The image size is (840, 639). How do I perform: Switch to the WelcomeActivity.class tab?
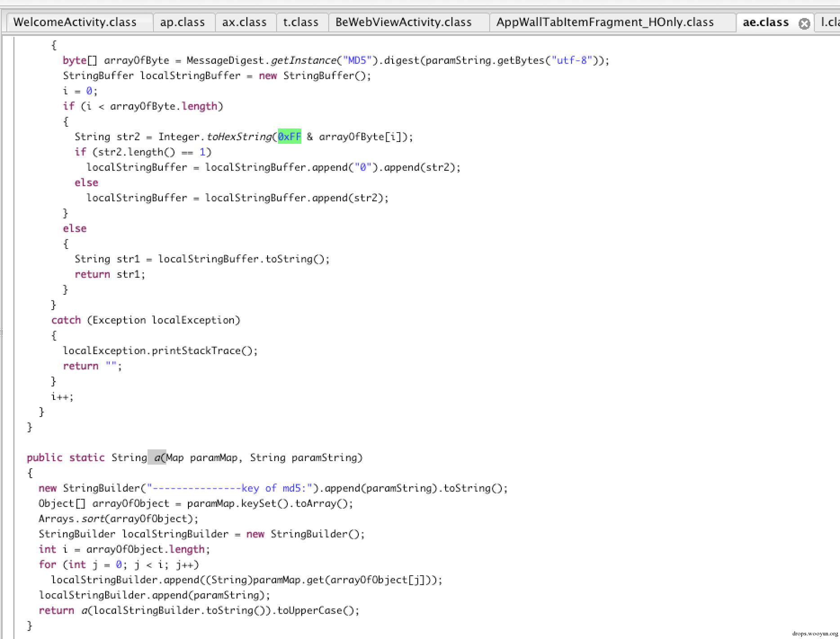[x=75, y=22]
